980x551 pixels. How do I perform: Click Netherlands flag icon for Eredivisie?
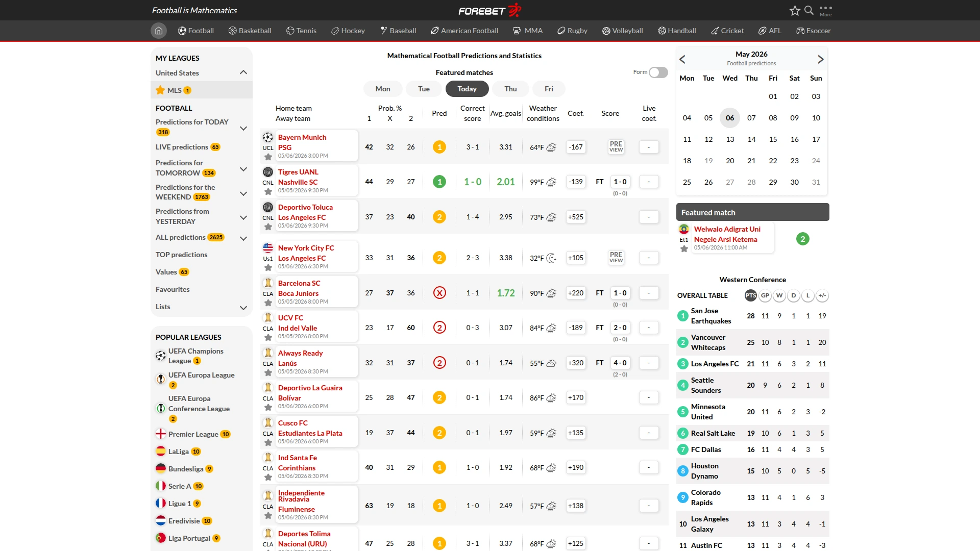(x=161, y=521)
